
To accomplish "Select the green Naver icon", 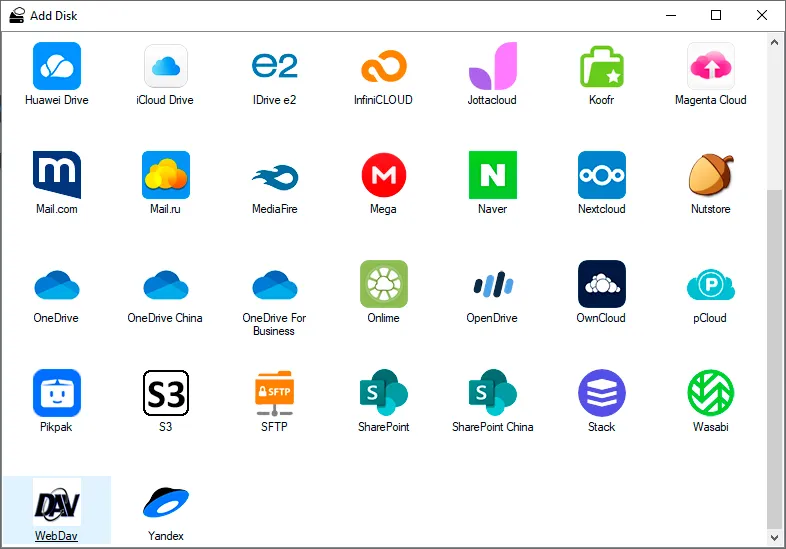I will click(492, 175).
